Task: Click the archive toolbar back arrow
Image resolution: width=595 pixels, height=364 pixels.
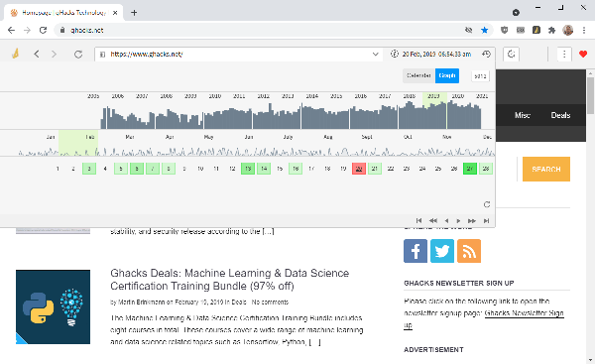Action: click(x=37, y=55)
